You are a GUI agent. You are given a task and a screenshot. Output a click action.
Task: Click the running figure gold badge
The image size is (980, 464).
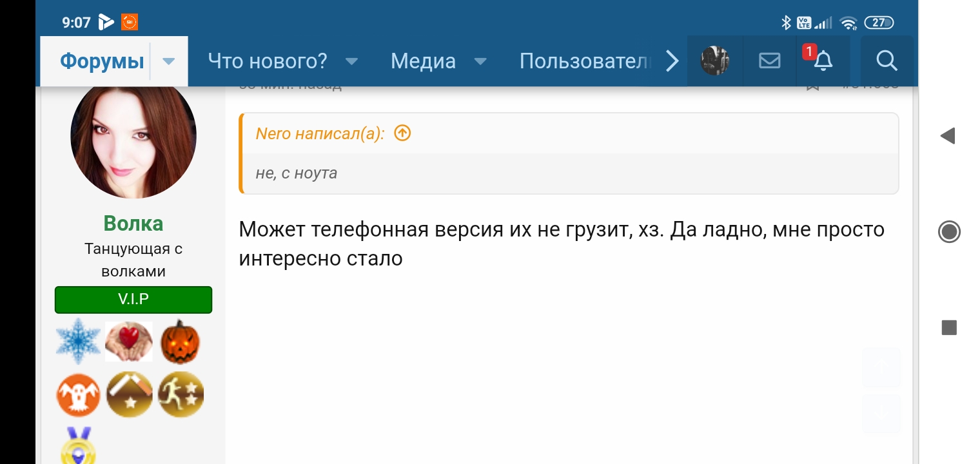tap(181, 394)
